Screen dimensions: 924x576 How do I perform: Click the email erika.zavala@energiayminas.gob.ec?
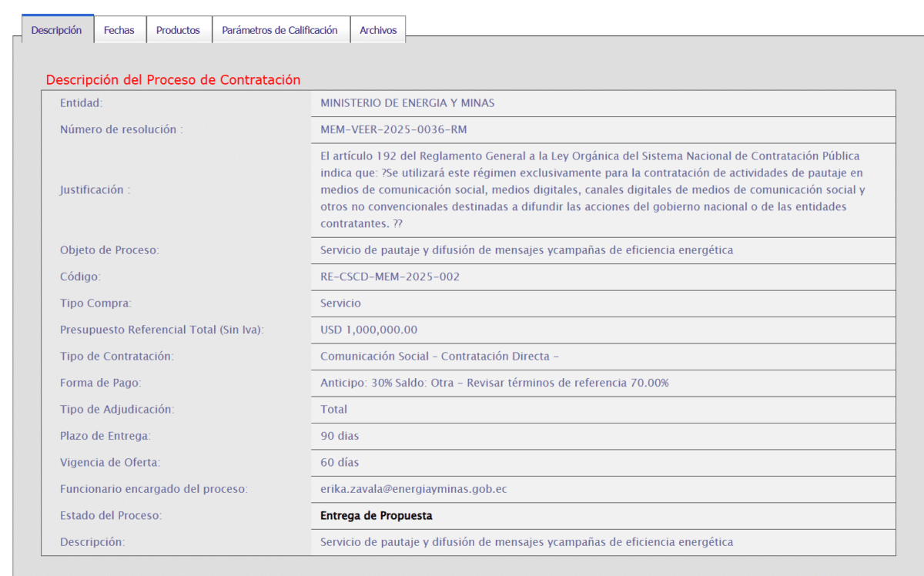(x=413, y=489)
